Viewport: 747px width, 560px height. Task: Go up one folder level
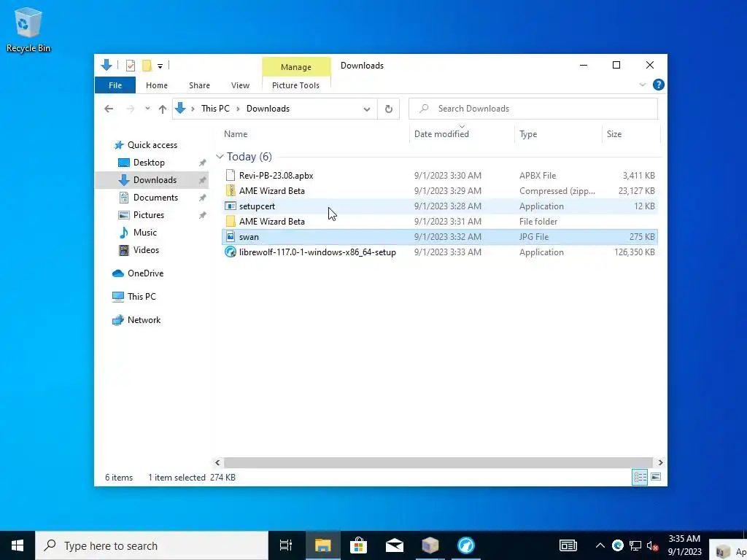pyautogui.click(x=163, y=109)
